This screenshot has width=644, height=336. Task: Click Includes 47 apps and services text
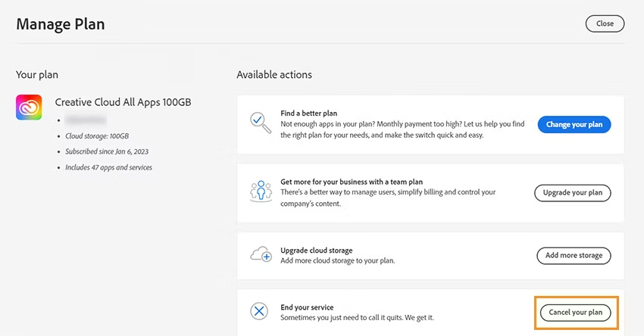click(x=109, y=167)
